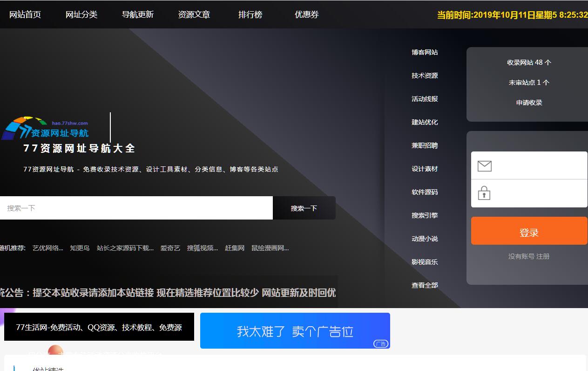Viewport: 588px width, 371px height.
Task: Click the 77资源网址导航大全 heading
Action: pyautogui.click(x=79, y=149)
